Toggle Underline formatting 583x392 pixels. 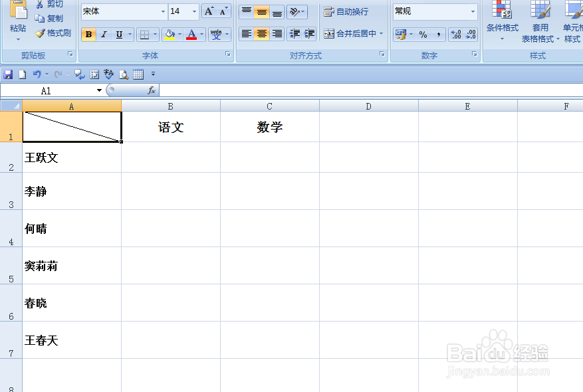[119, 35]
